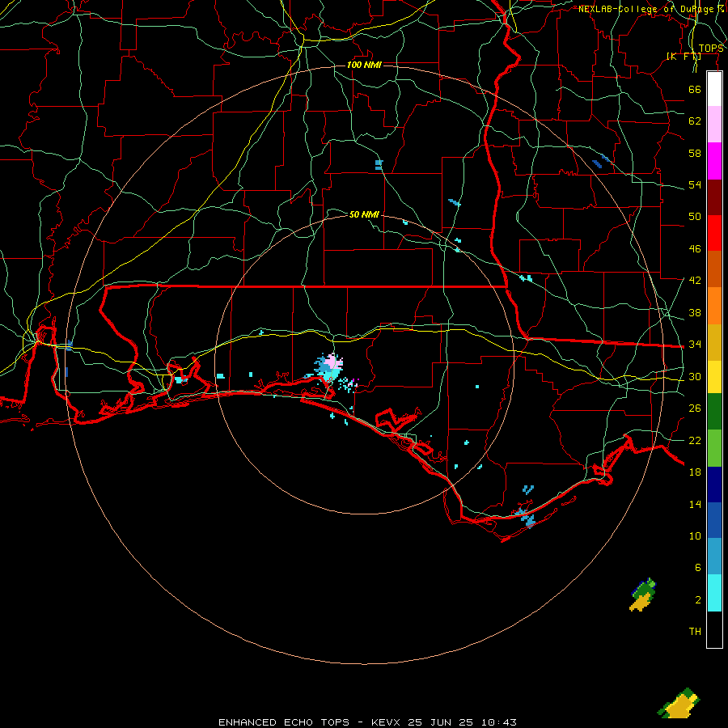Screen dimensions: 728x728
Task: Click the '100 NMI' range ring label
Action: pyautogui.click(x=365, y=65)
